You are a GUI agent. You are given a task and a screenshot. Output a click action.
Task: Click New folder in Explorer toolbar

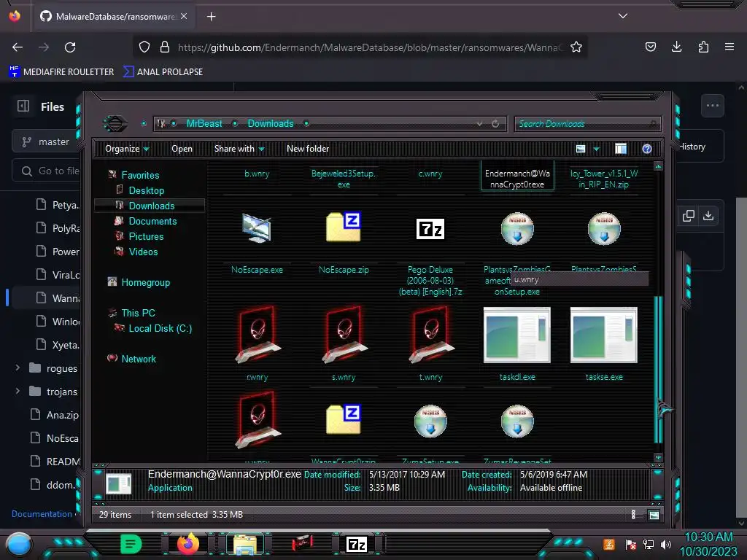click(308, 149)
